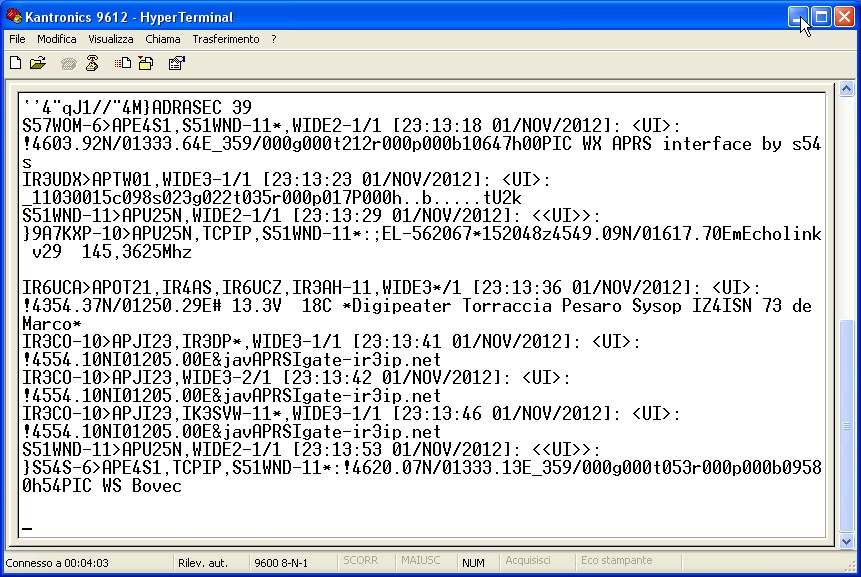Click the window title 'Kantronics 9612 - HyperTerminal'
861x577 pixels.
[129, 17]
